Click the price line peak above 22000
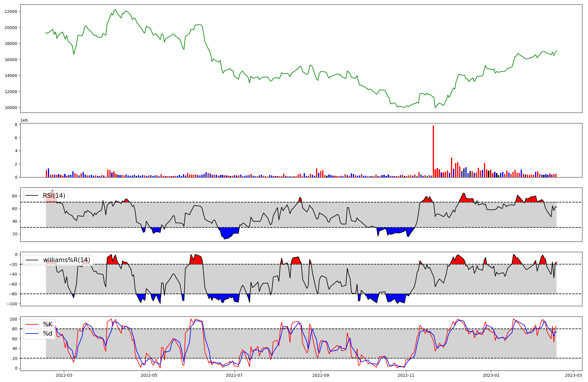 click(x=115, y=10)
